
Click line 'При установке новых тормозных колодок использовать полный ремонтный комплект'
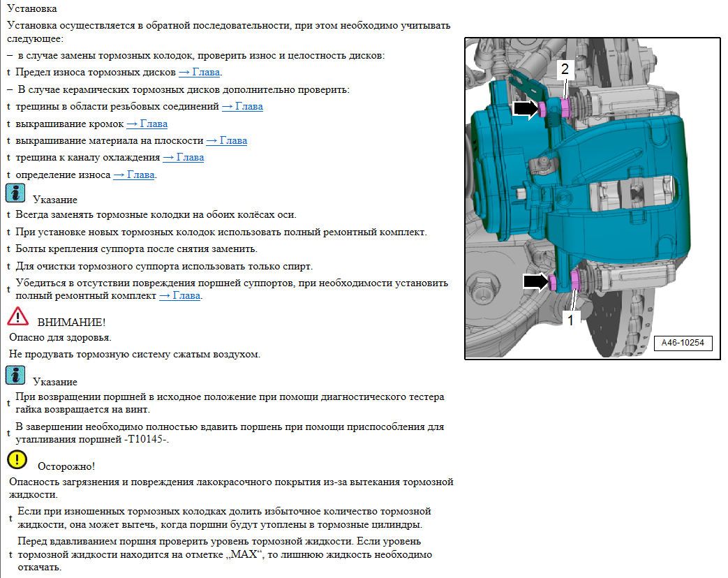221,232
